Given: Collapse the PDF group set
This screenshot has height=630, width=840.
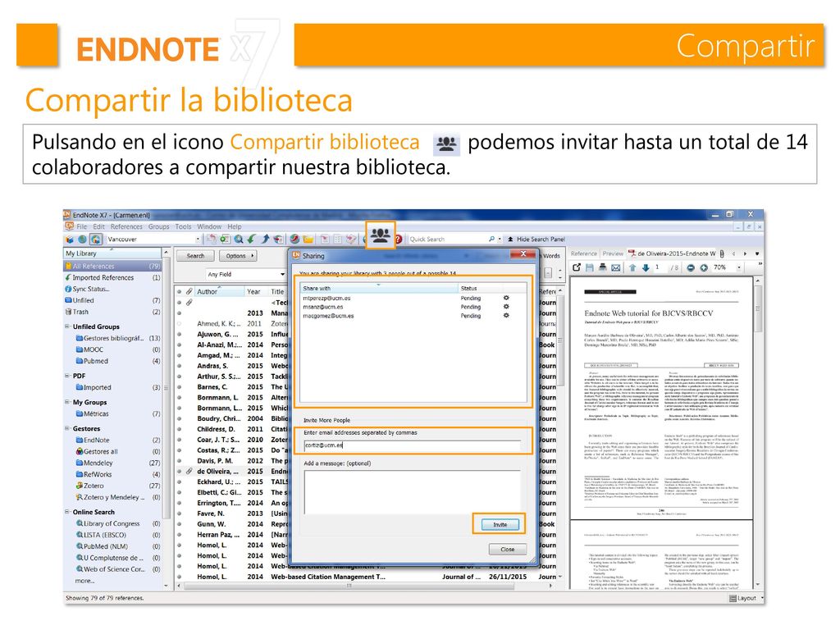Looking at the screenshot, I should [67, 376].
